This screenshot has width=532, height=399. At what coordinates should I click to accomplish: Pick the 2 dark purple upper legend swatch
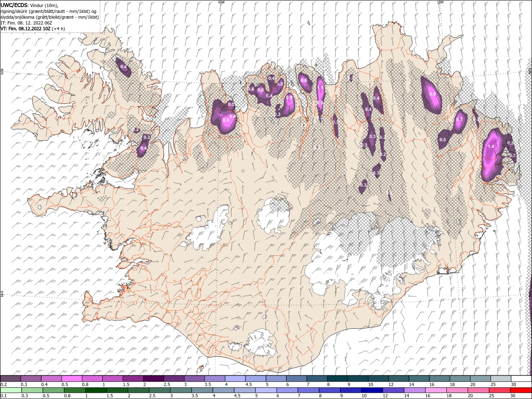[x=153, y=379]
